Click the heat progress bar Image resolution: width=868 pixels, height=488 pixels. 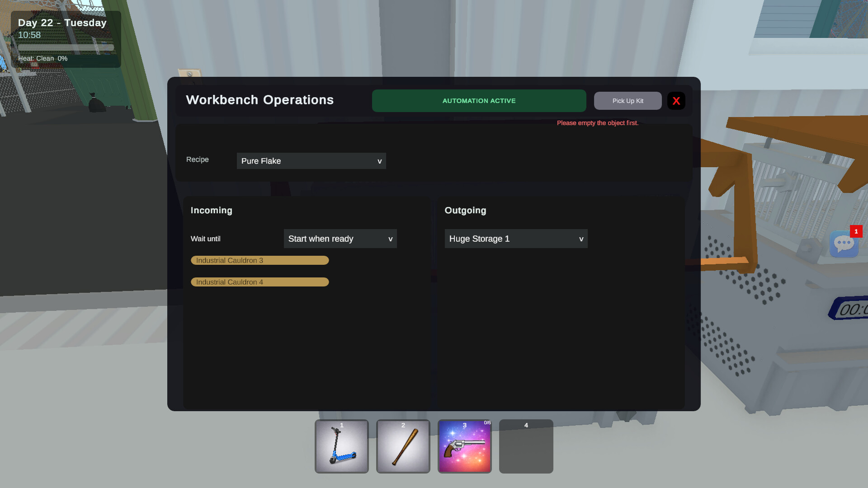[66, 47]
